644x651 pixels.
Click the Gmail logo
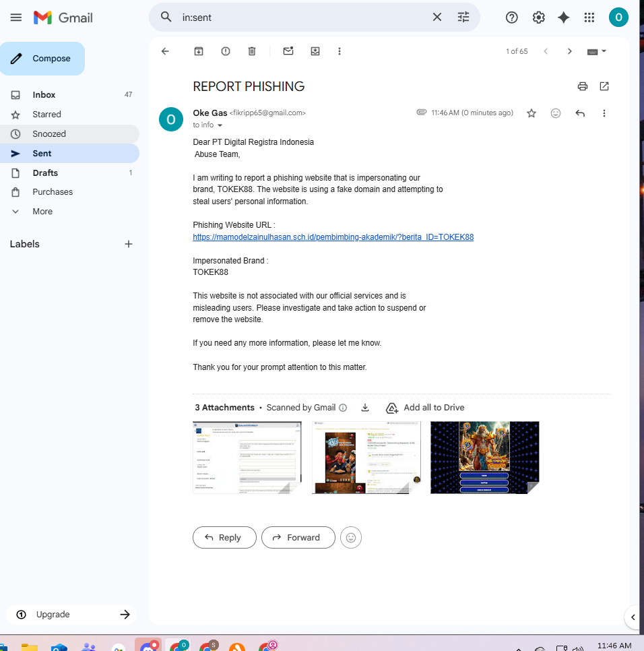(x=63, y=18)
